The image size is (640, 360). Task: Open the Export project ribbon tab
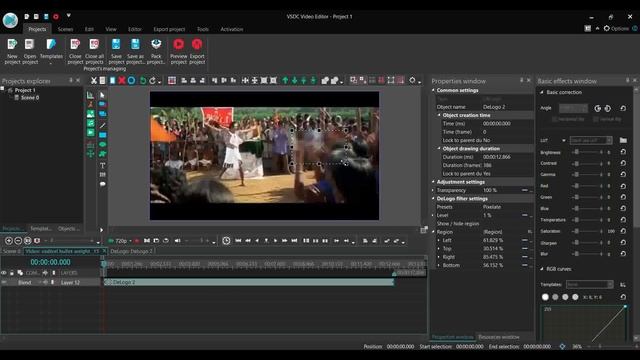pyautogui.click(x=169, y=29)
